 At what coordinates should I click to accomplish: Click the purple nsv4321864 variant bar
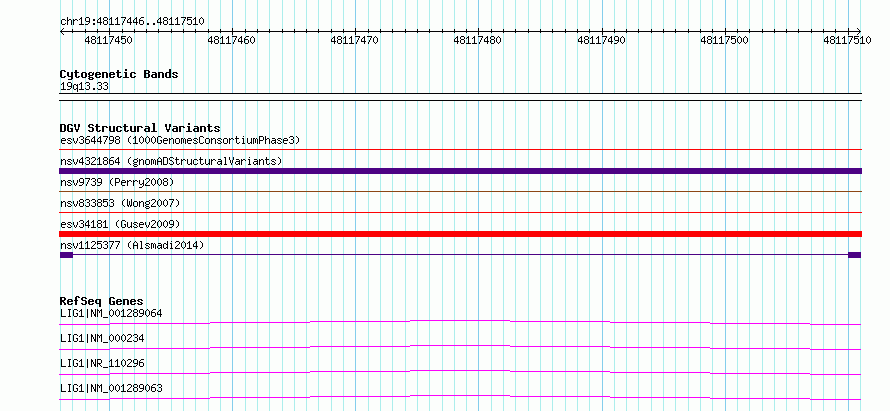coord(460,171)
